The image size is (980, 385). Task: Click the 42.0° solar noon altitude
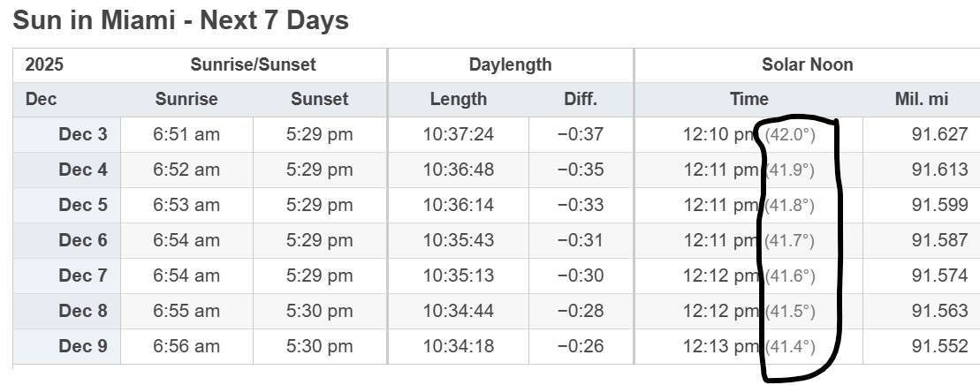[x=790, y=135]
